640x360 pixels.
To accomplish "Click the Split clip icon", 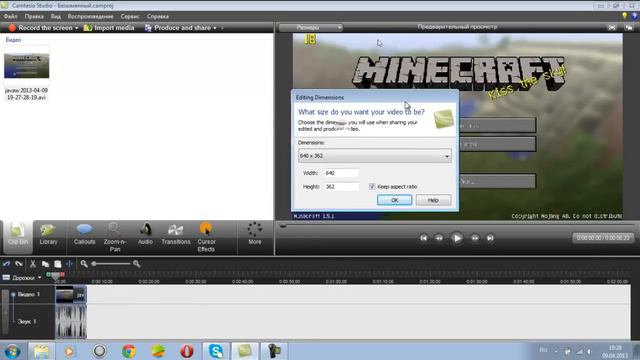I will [69, 264].
